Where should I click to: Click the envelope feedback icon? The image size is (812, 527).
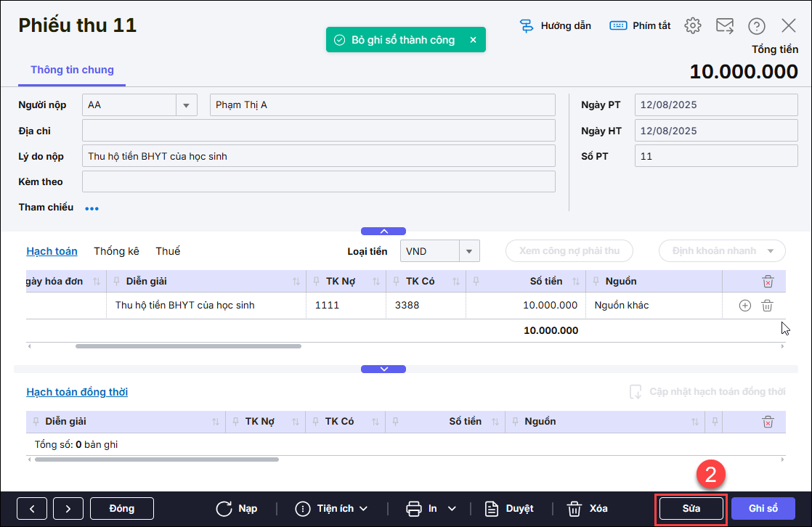[x=725, y=26]
